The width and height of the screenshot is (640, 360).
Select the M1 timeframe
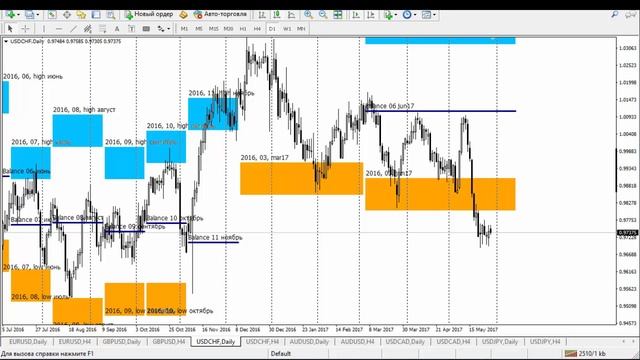pyautogui.click(x=184, y=29)
